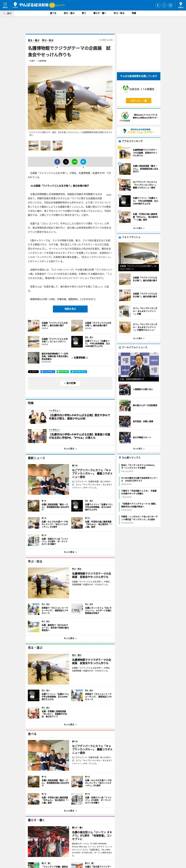The width and height of the screenshot is (186, 868).
Task: Open 最新ニュース カフェ「キャプテンカンガルー」 headline
Action: (x=92, y=473)
